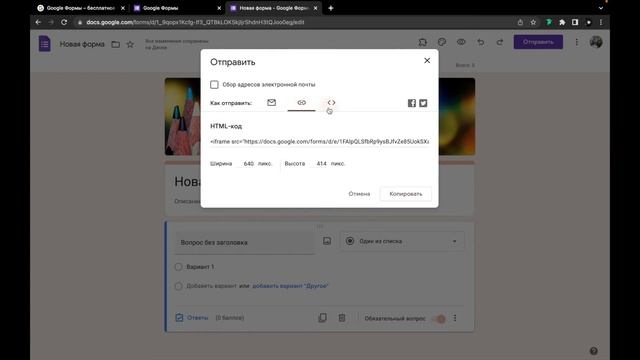This screenshot has width=640, height=360.
Task: Open the Forms more options menu
Action: [x=576, y=42]
